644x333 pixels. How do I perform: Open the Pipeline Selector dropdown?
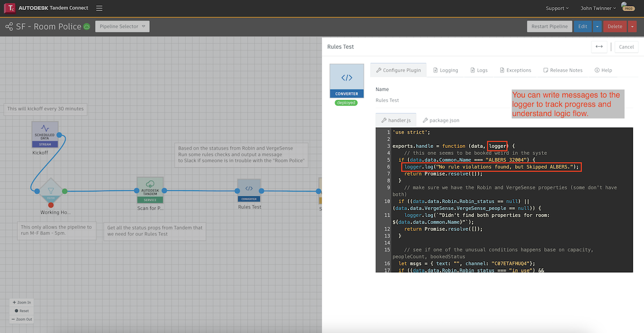(x=122, y=26)
